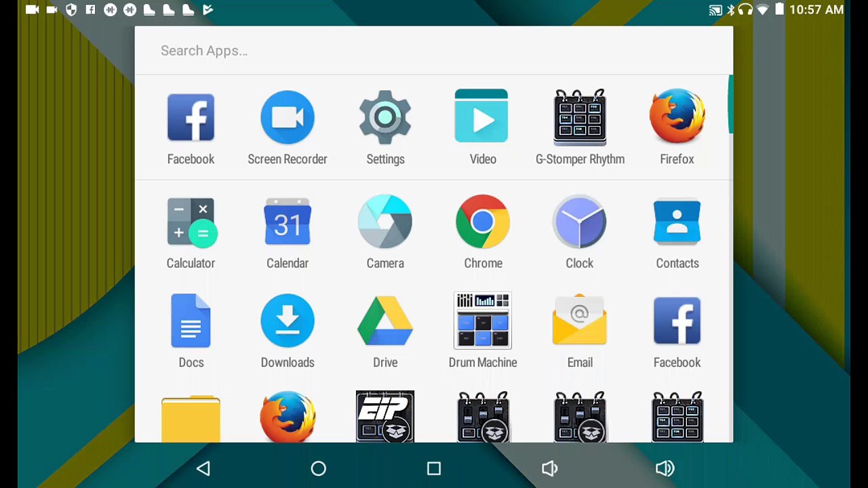Viewport: 868px width, 488px height.
Task: Tap the Search Apps field
Action: [x=434, y=51]
